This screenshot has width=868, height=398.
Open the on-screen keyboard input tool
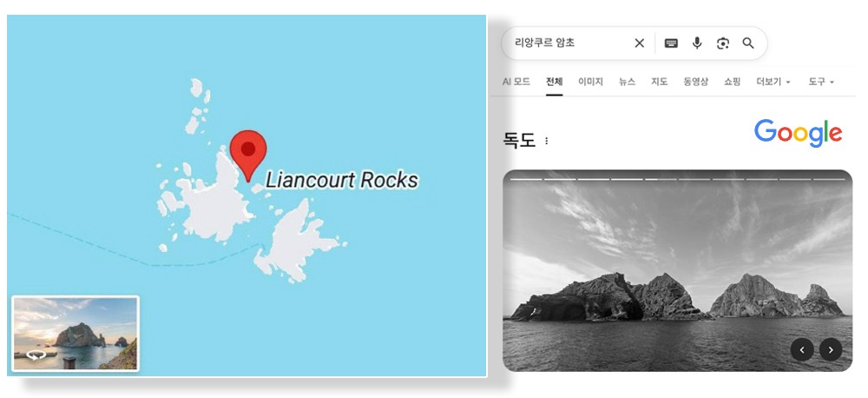[x=671, y=43]
